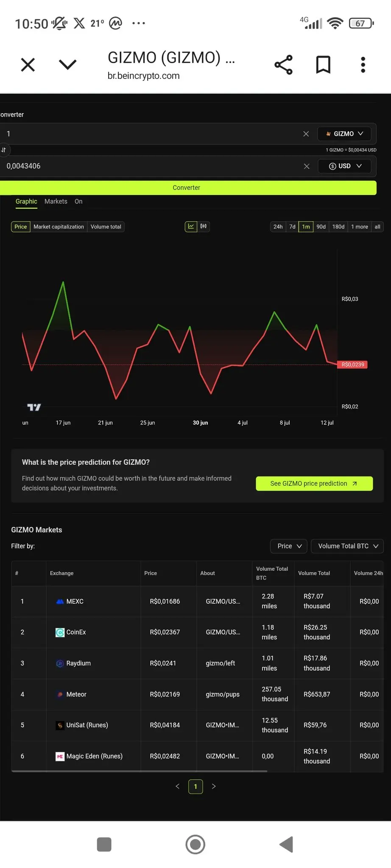Tap the downward chevron to minimize the tab

pos(67,64)
